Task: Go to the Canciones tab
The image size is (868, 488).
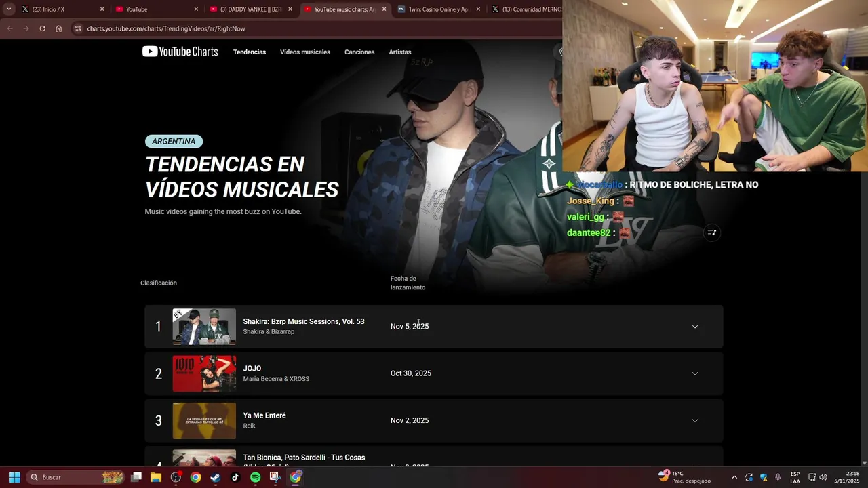Action: [x=359, y=52]
